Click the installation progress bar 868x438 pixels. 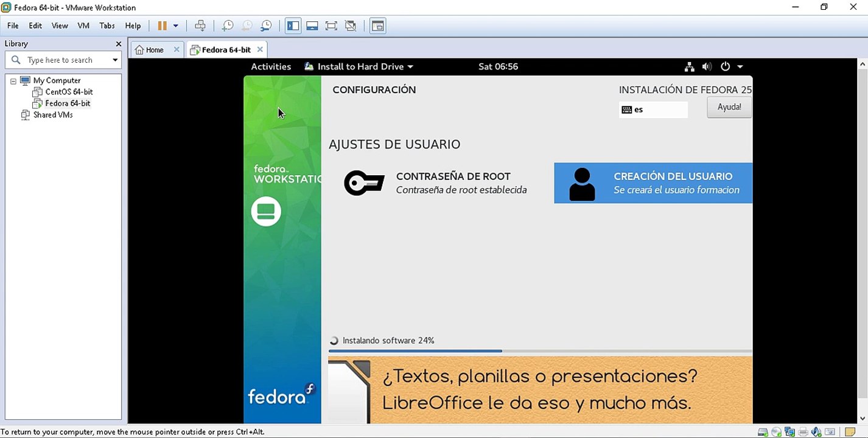540,351
